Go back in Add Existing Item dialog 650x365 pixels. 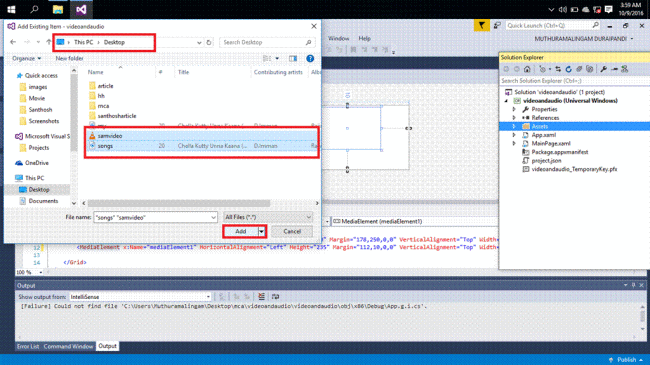coord(13,42)
